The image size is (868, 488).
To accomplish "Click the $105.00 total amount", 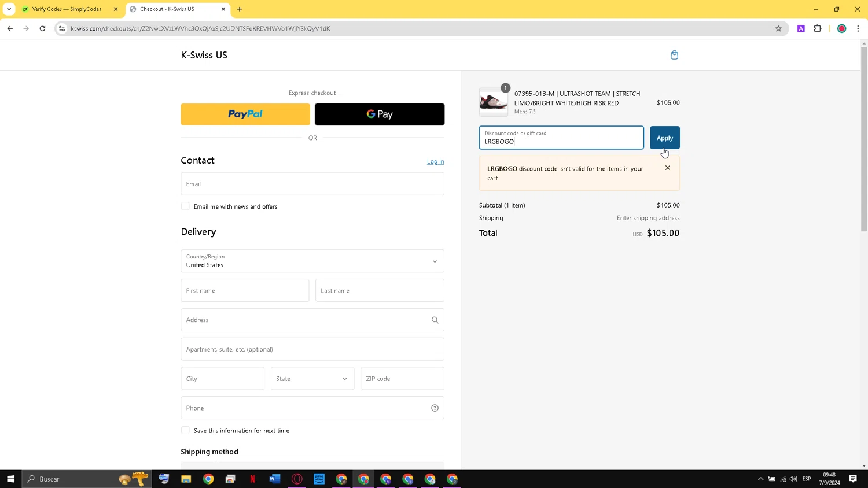I will [663, 233].
